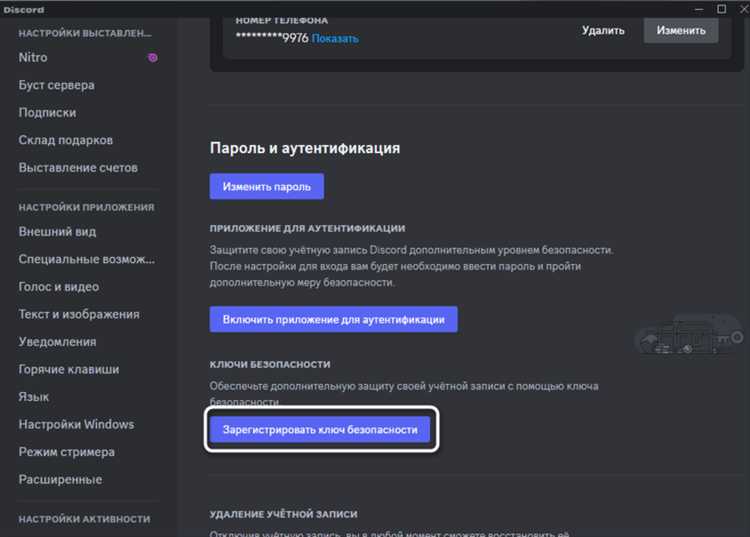Click the Ключи безопасности section label

[x=270, y=364]
